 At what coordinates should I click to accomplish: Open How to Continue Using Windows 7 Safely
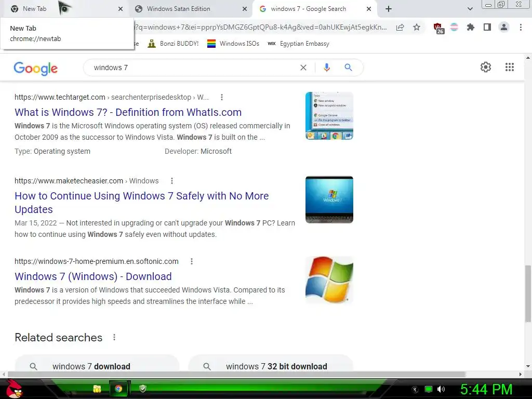tap(141, 202)
